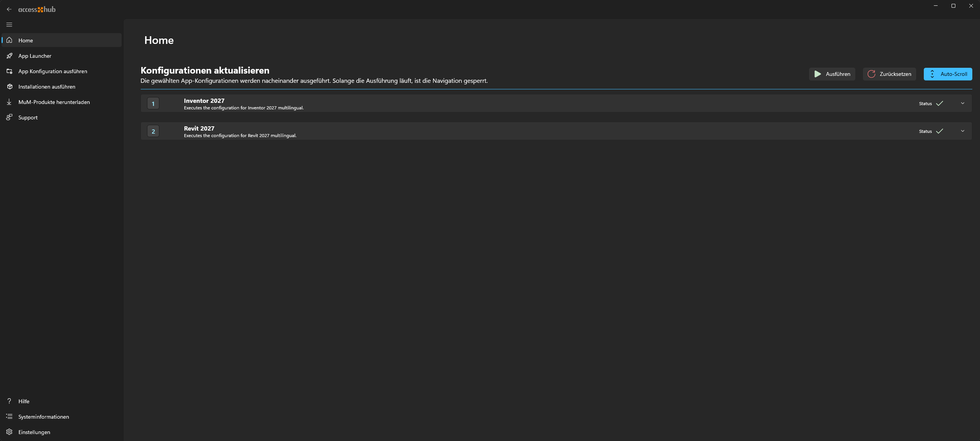Toggle the hamburger navigation menu
The image size is (980, 441).
9,25
